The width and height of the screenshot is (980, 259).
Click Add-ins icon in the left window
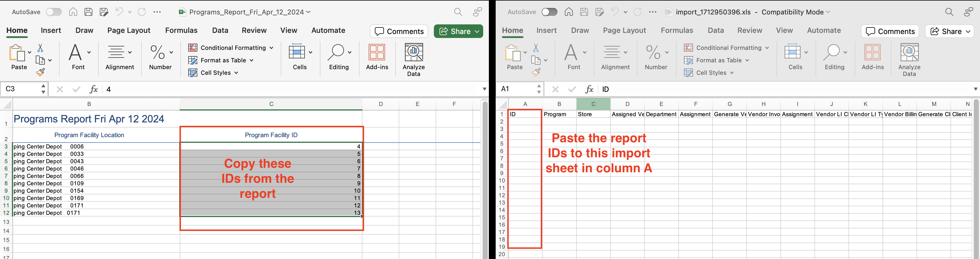(377, 57)
